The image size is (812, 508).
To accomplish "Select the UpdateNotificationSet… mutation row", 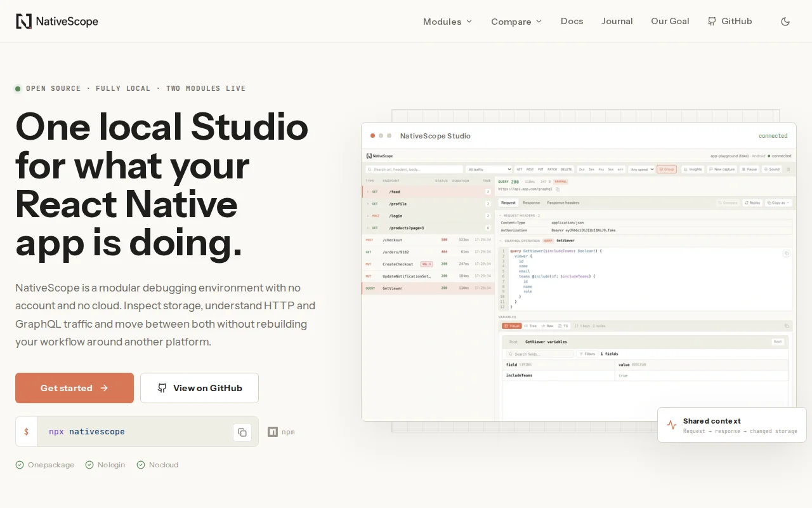I will coord(428,276).
